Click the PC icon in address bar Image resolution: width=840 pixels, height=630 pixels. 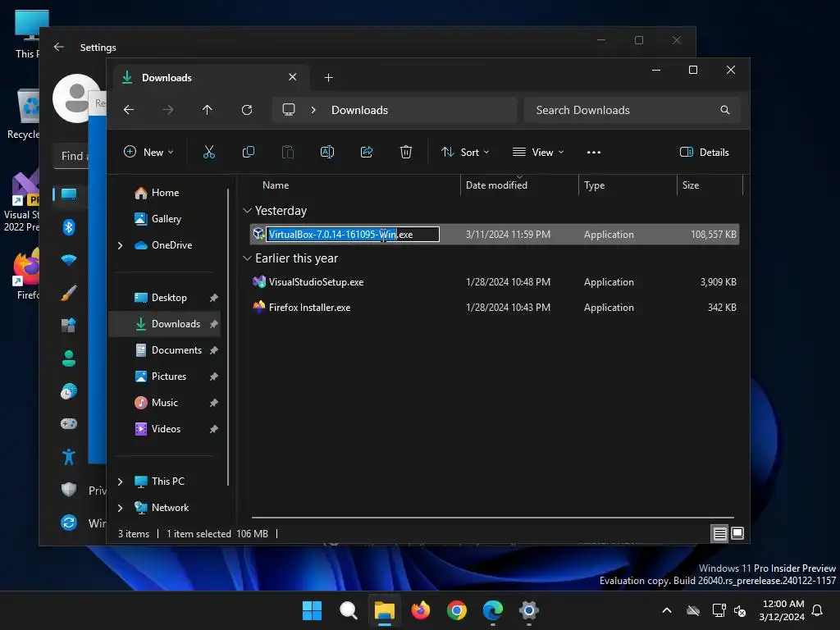(289, 110)
